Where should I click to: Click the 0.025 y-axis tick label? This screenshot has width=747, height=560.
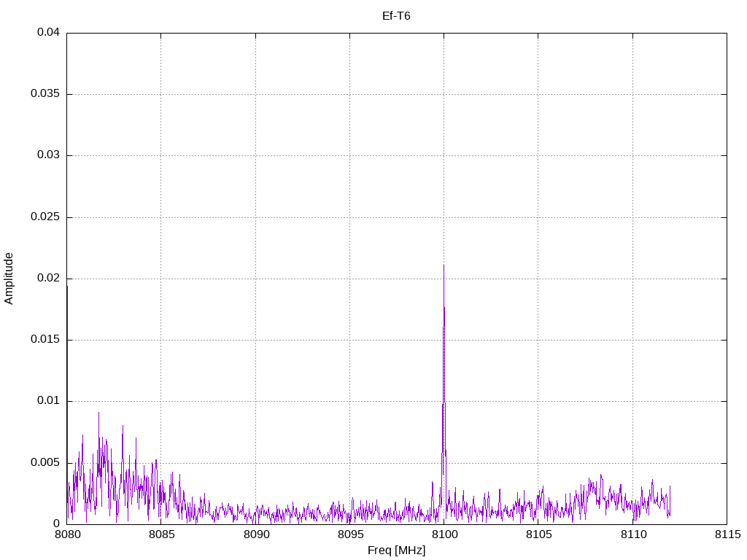[45, 217]
